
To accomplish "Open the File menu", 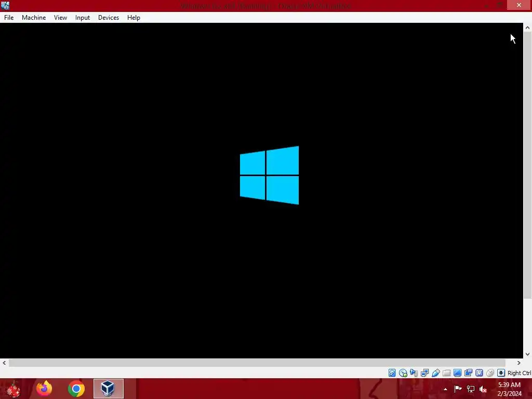I will pyautogui.click(x=9, y=18).
